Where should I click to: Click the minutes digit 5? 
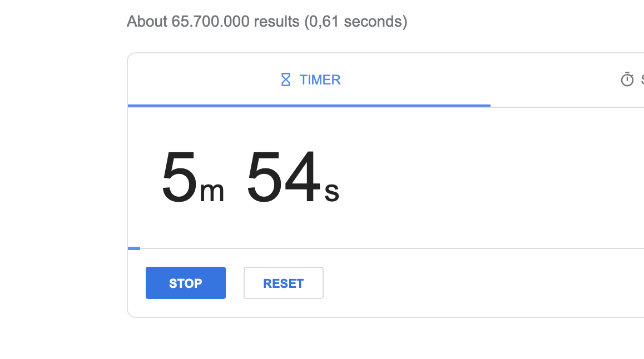point(179,178)
